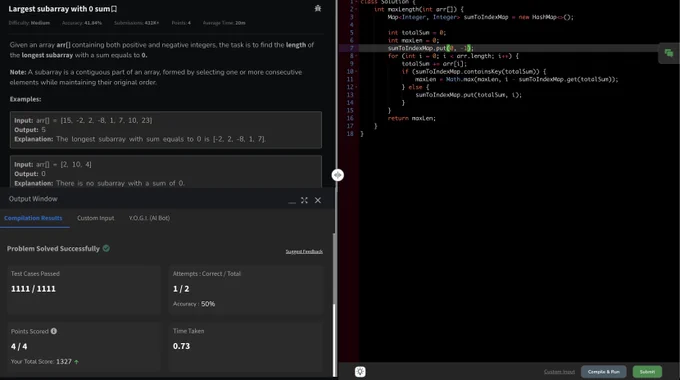The image size is (680, 380).
Task: Click the Points Scored info icon
Action: click(x=54, y=331)
